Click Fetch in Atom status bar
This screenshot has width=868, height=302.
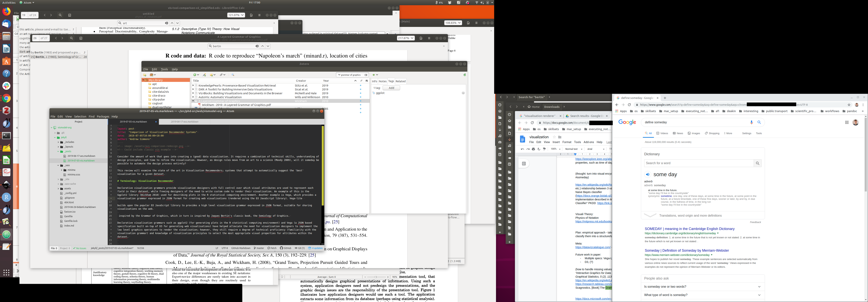coord(272,248)
